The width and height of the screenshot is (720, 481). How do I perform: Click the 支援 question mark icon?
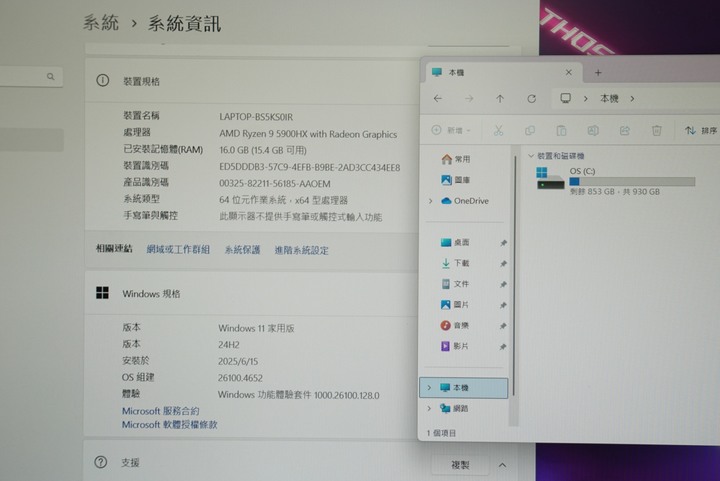coord(101,462)
